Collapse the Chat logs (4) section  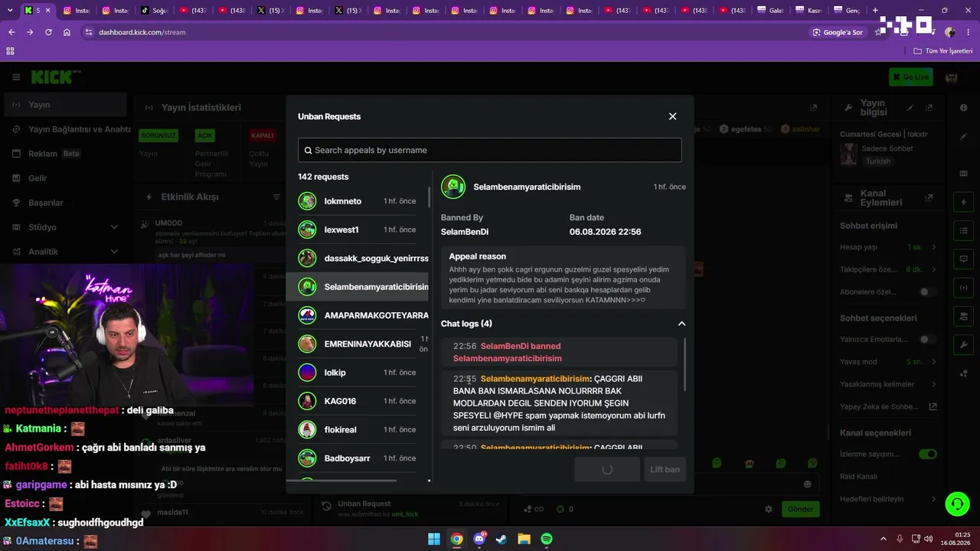click(681, 324)
